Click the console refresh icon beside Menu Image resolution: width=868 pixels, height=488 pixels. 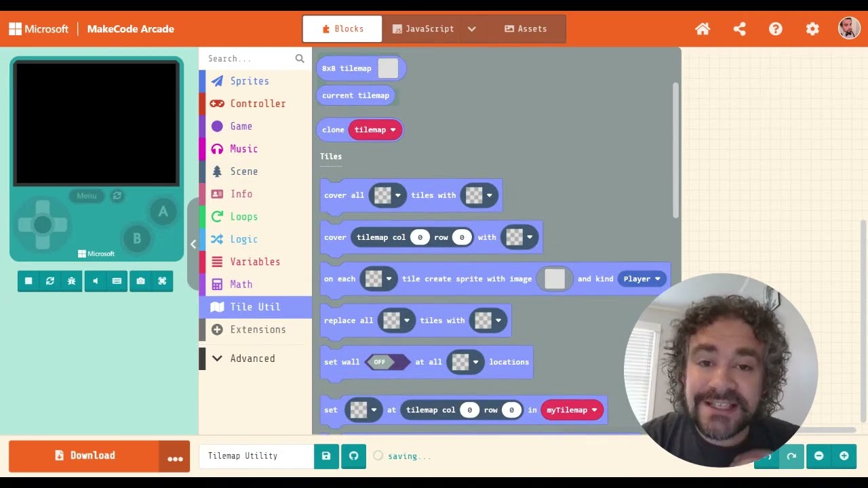[x=117, y=196]
